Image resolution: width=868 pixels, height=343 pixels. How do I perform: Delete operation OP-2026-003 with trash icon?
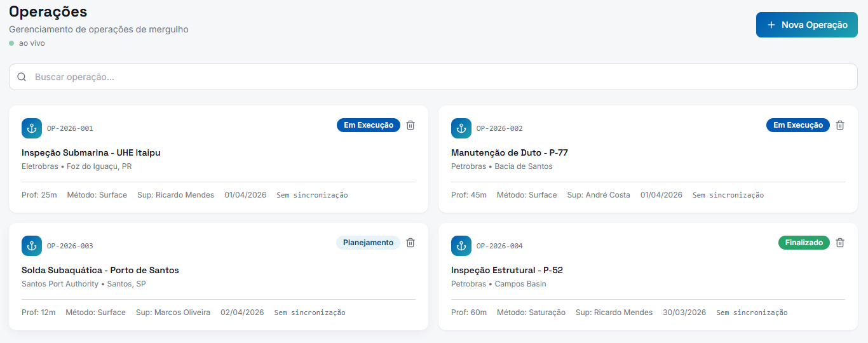410,243
